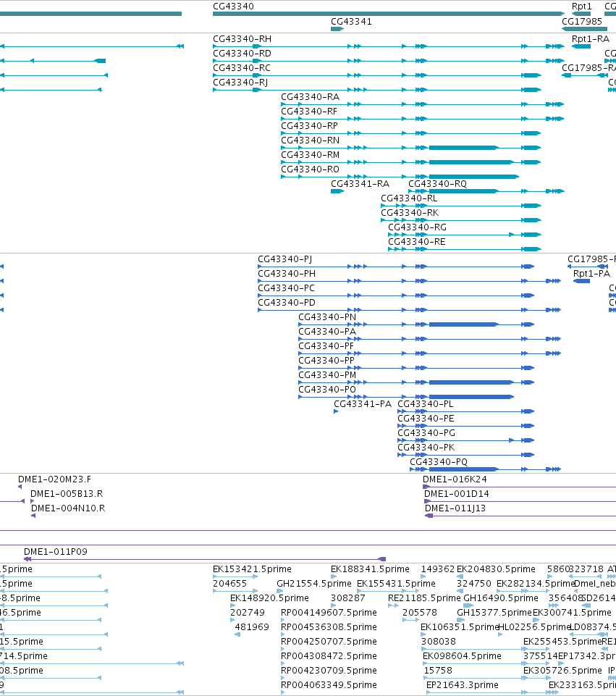This screenshot has width=616, height=696.
Task: Select protein CG43340-PE
Action: click(426, 418)
